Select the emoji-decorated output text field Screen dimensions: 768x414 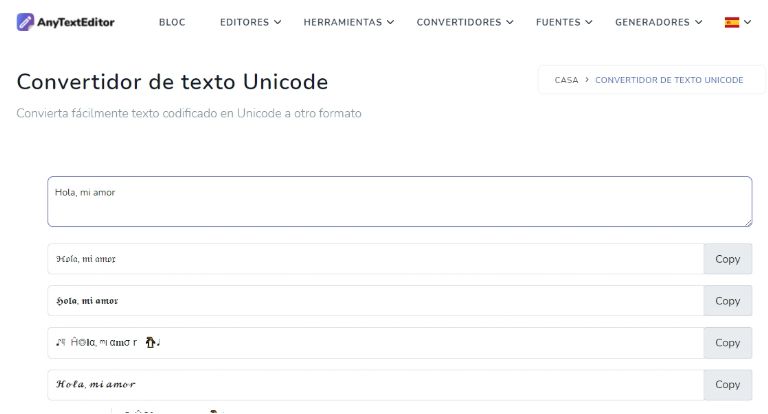[x=375, y=343]
